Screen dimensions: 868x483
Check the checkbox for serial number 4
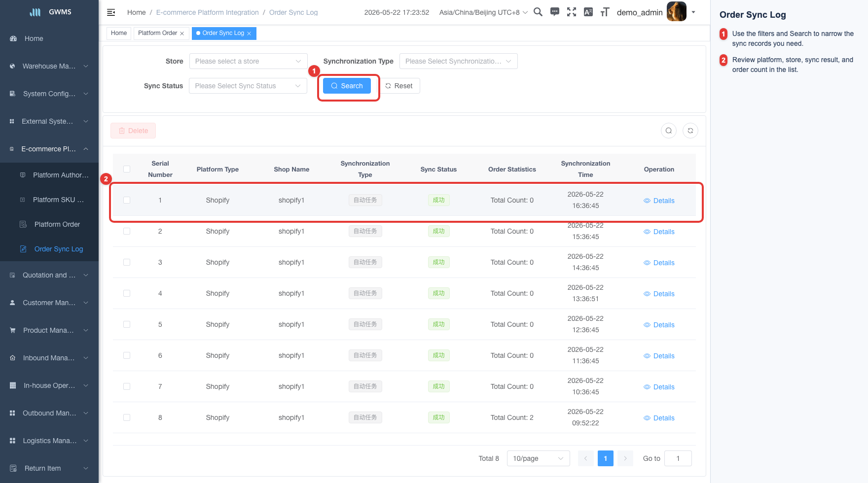[x=127, y=293]
